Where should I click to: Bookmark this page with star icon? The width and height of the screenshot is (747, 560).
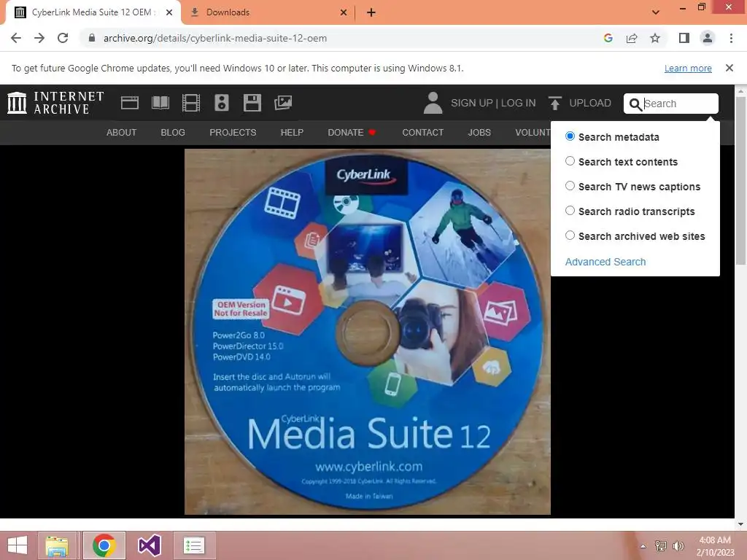(655, 38)
